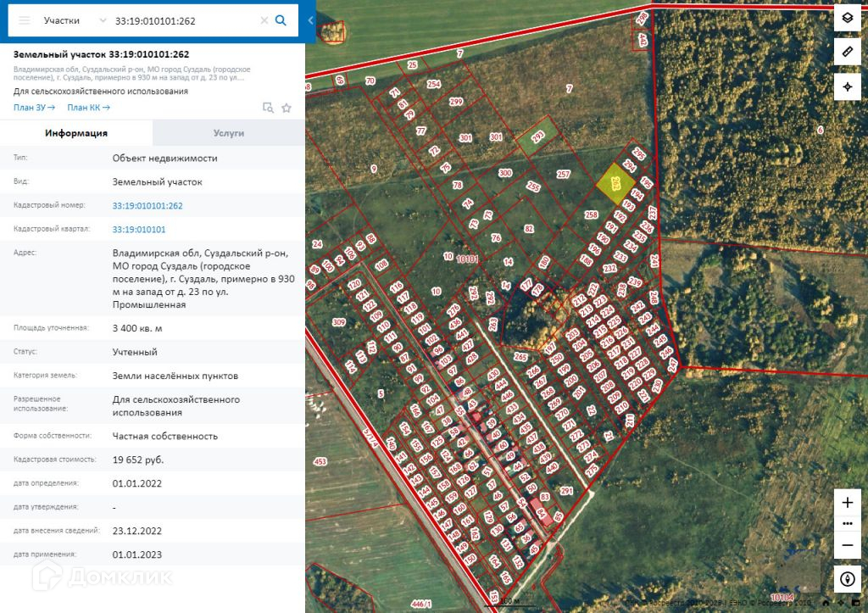Click map parcel label 258

click(x=591, y=215)
